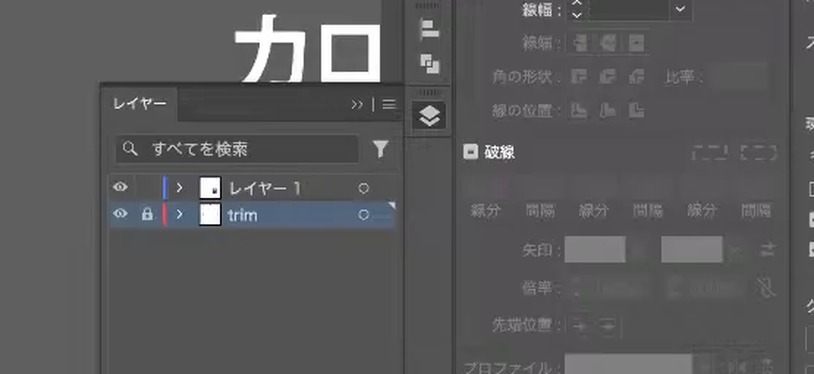Select the レイヤー 1 layer name
814x374 pixels.
pyautogui.click(x=265, y=189)
